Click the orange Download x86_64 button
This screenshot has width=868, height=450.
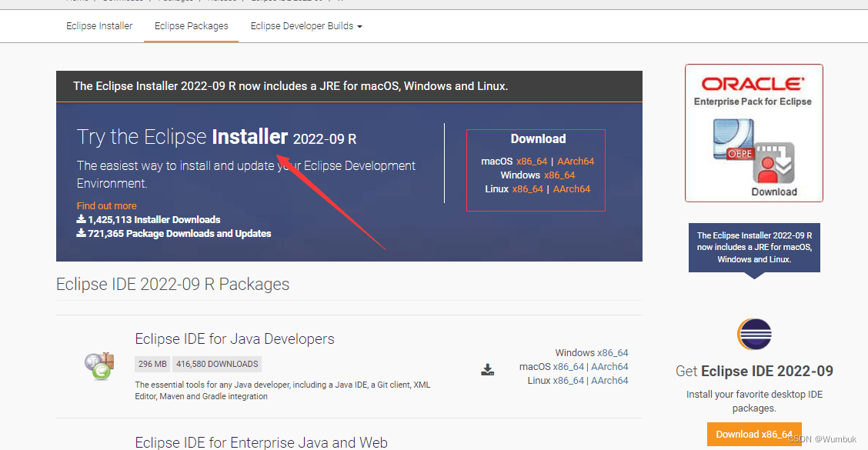click(x=754, y=435)
